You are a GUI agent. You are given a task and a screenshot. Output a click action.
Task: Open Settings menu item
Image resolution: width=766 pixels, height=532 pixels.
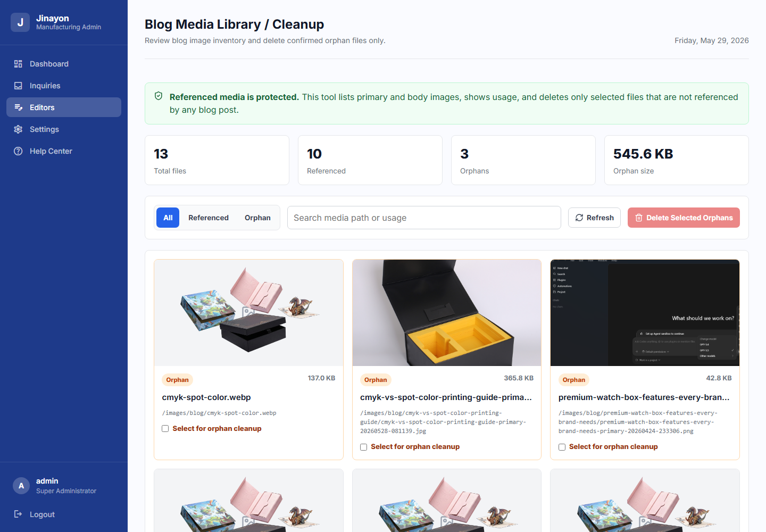point(64,129)
